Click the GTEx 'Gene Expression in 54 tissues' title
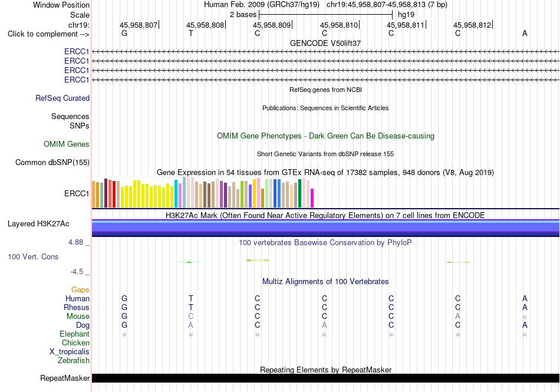The width and height of the screenshot is (560, 392). (325, 173)
